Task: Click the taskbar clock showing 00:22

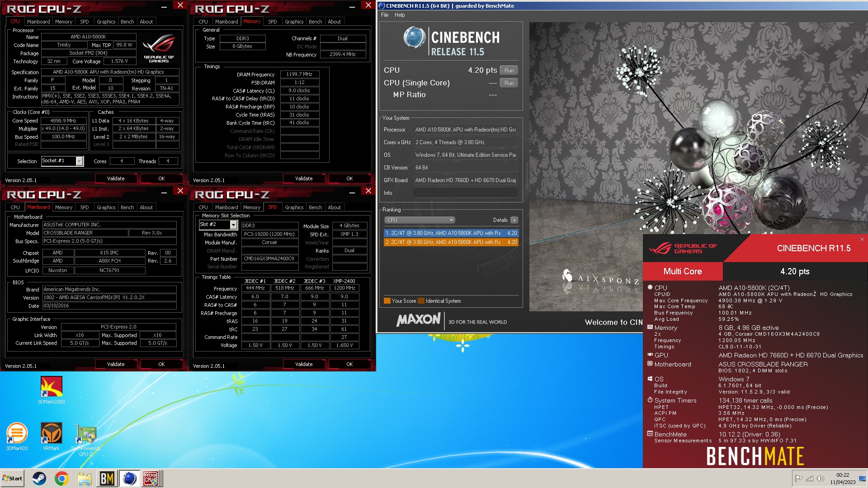Action: click(843, 479)
